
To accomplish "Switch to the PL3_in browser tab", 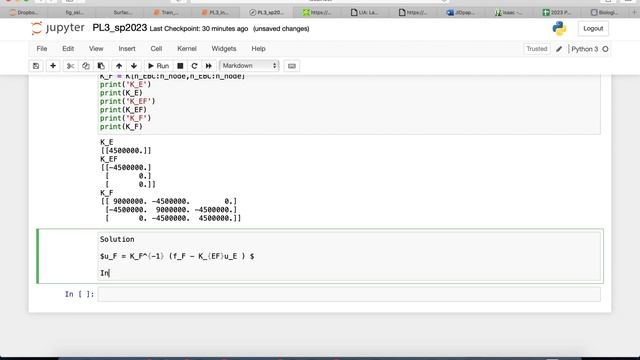I will [216, 13].
